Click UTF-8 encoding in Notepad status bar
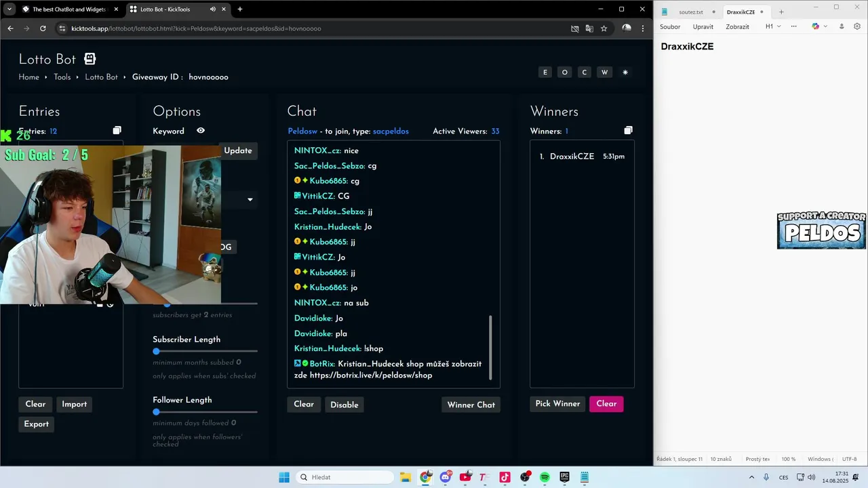Screen dimensions: 868x488 (850, 460)
